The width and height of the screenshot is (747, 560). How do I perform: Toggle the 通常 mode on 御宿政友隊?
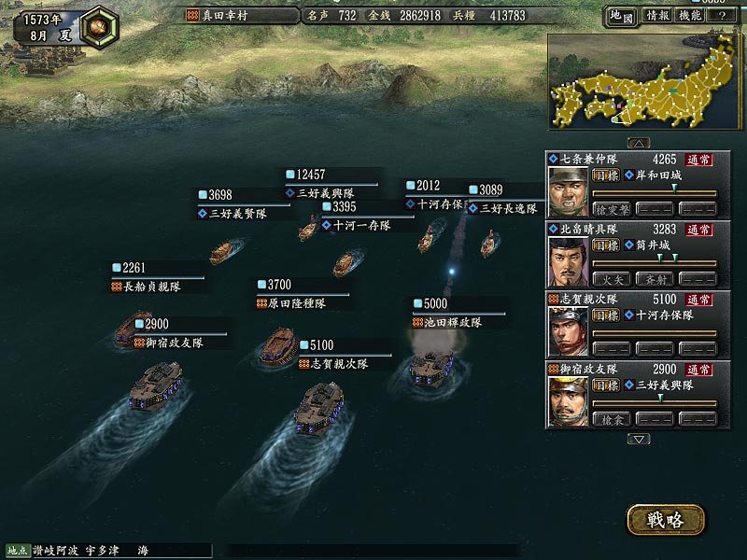tap(698, 370)
